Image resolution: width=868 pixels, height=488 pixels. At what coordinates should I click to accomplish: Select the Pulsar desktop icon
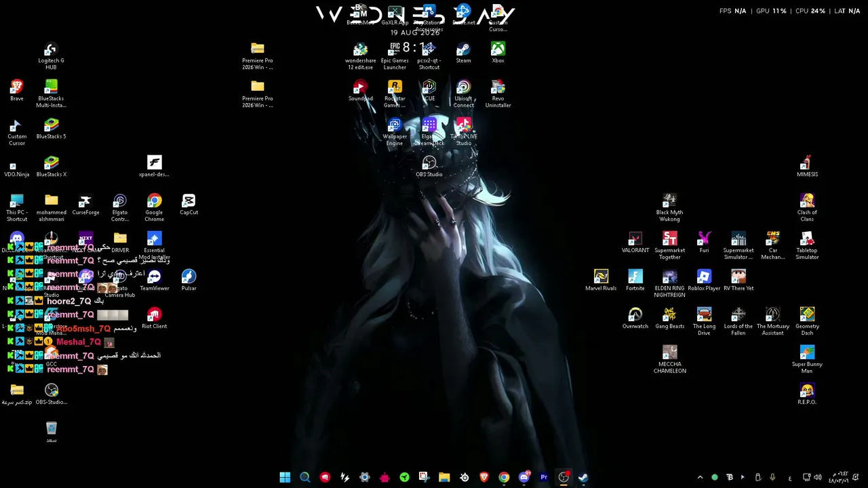click(x=189, y=281)
